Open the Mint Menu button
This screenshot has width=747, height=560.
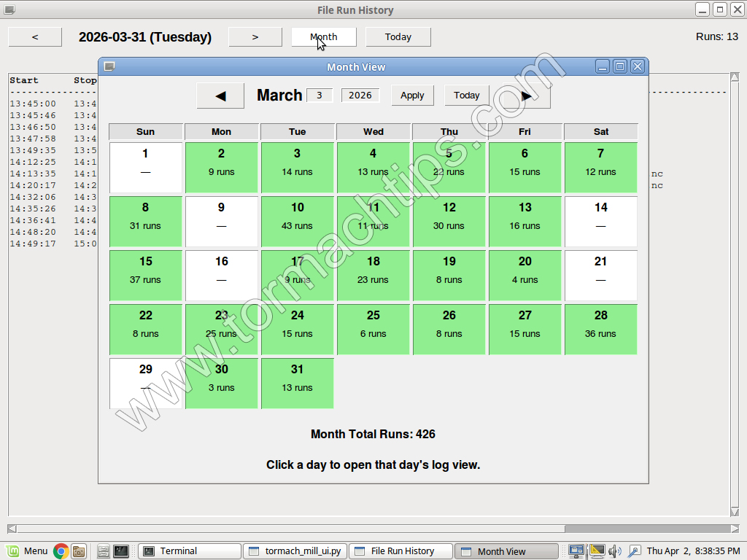tap(28, 551)
